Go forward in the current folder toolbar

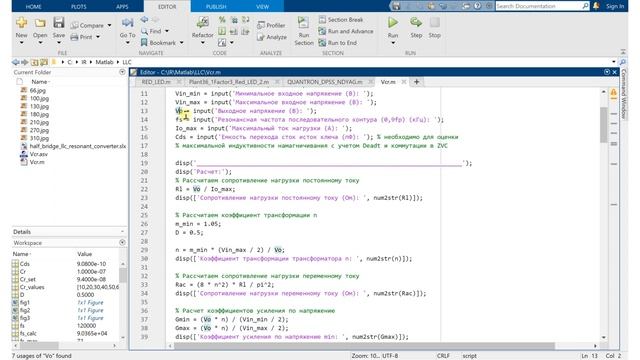[25, 62]
